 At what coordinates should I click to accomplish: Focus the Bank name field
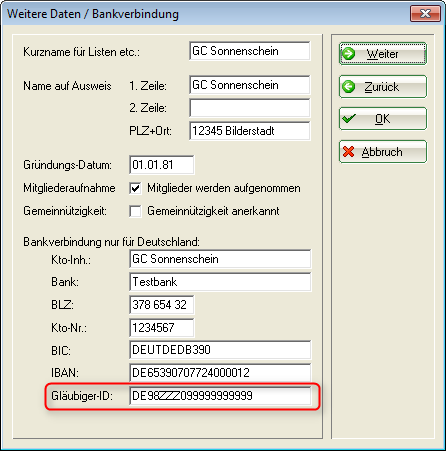click(x=220, y=282)
